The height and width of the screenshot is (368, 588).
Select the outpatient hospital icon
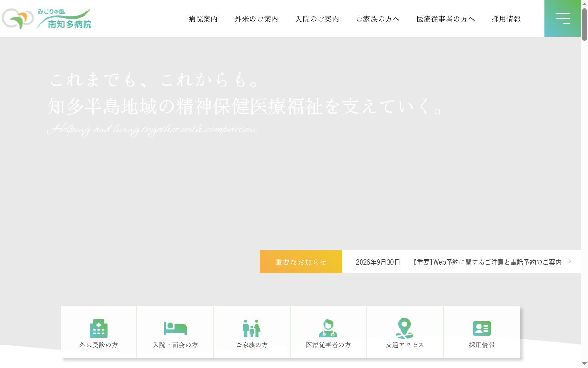tap(99, 328)
